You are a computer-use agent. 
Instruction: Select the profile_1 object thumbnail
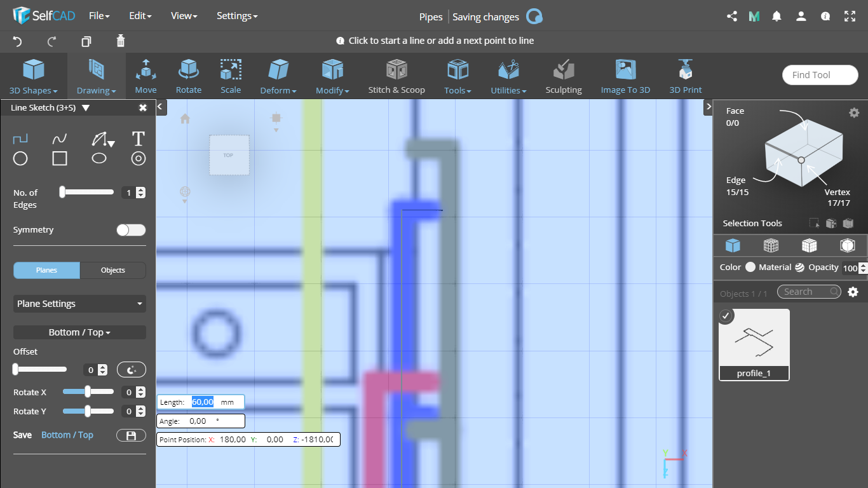[x=754, y=345]
